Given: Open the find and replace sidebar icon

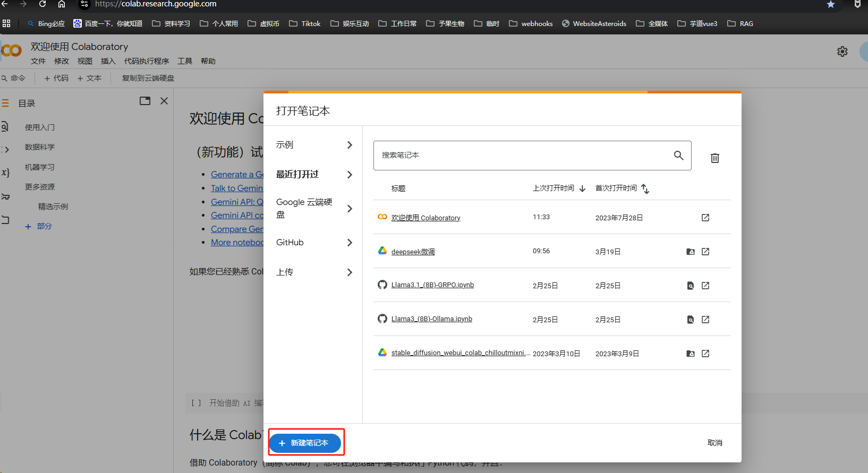Looking at the screenshot, I should pyautogui.click(x=5, y=126).
